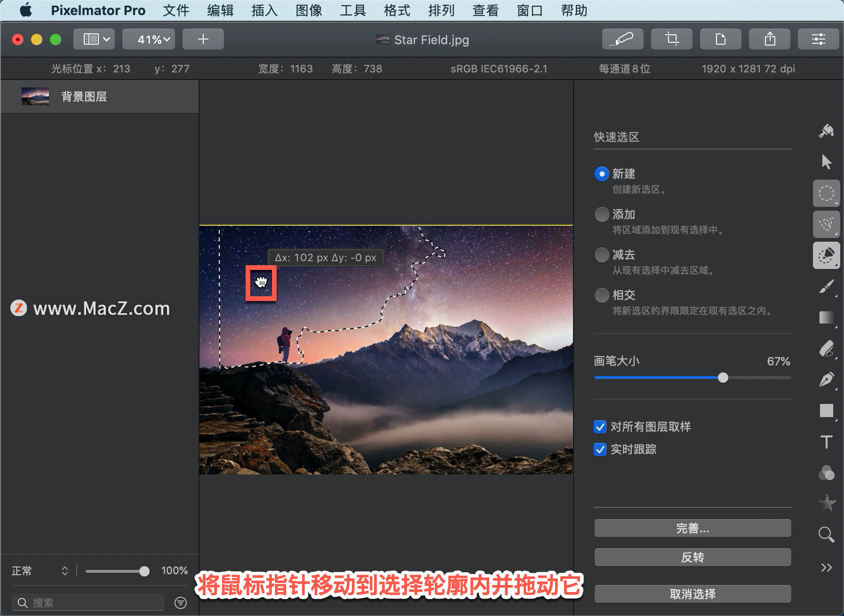Click the sRGB IEC61966-2.1 color profile
The image size is (844, 616).
[499, 69]
